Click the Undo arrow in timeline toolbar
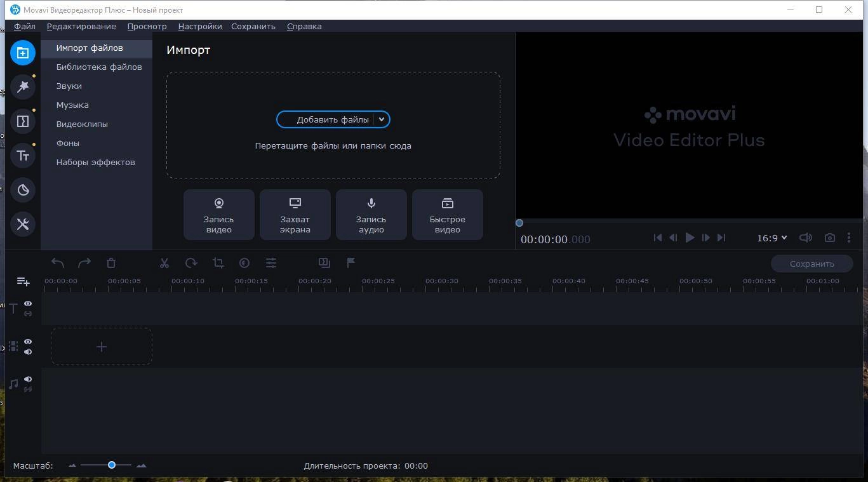The height and width of the screenshot is (482, 868). (58, 263)
